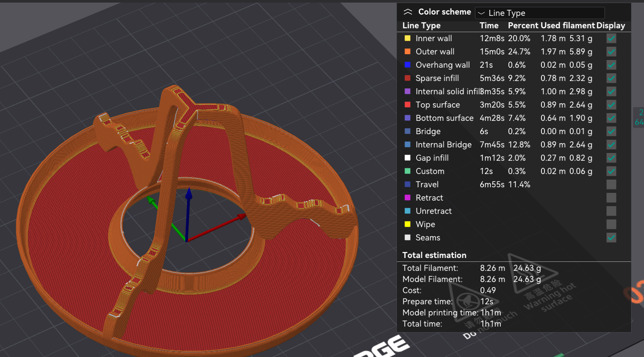Click the Display column header
Screen dimensions: 644x357
coord(611,26)
